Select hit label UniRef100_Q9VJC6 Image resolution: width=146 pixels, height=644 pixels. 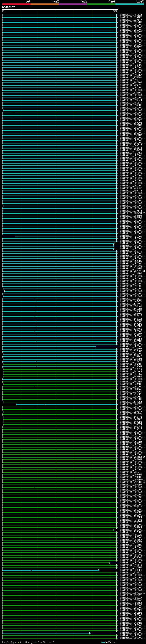tap(131, 311)
